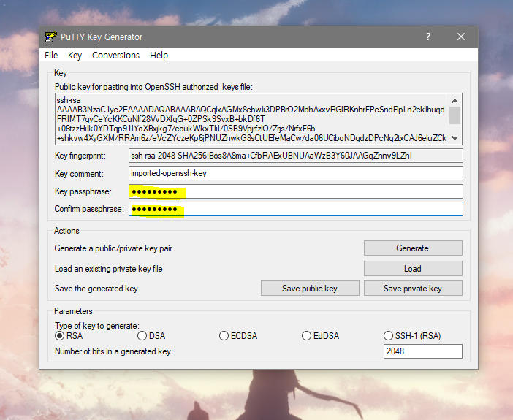This screenshot has height=420, width=513.
Task: Open the Key menu
Action: pos(75,56)
